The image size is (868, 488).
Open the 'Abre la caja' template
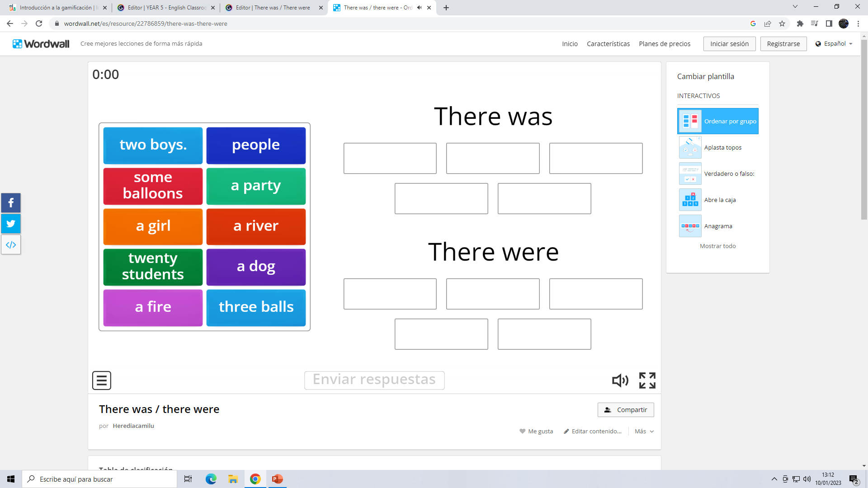(689, 199)
